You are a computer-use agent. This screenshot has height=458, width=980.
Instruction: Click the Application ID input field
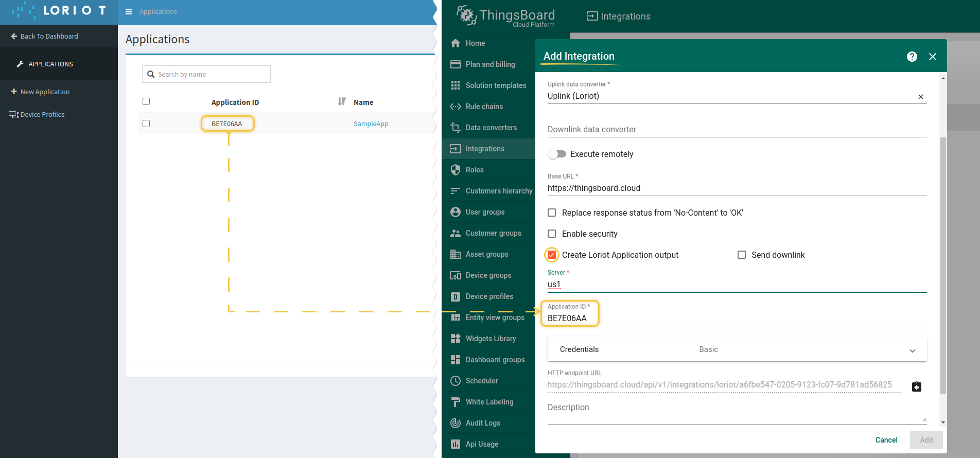tap(737, 319)
